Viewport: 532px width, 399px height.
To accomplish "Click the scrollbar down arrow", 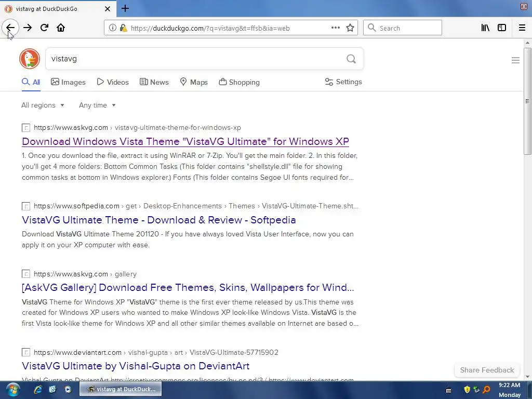I will click(527, 377).
